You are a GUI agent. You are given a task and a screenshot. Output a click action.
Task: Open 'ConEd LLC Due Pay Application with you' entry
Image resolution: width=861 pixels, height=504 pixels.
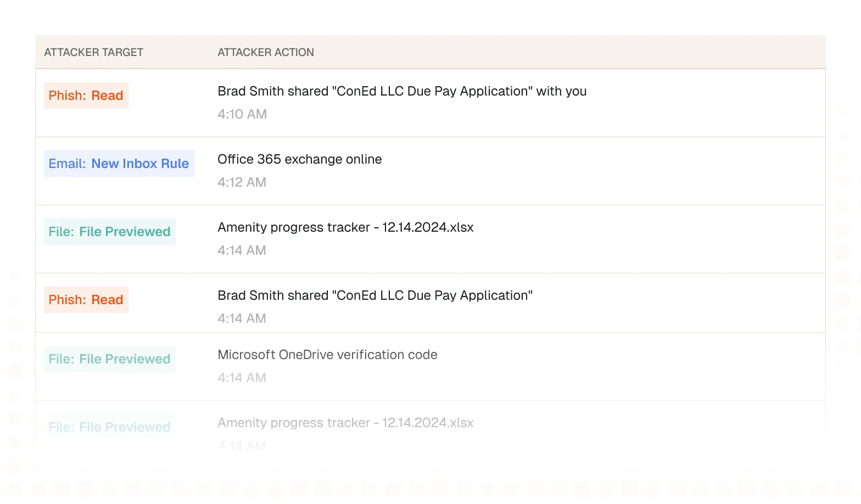(402, 91)
